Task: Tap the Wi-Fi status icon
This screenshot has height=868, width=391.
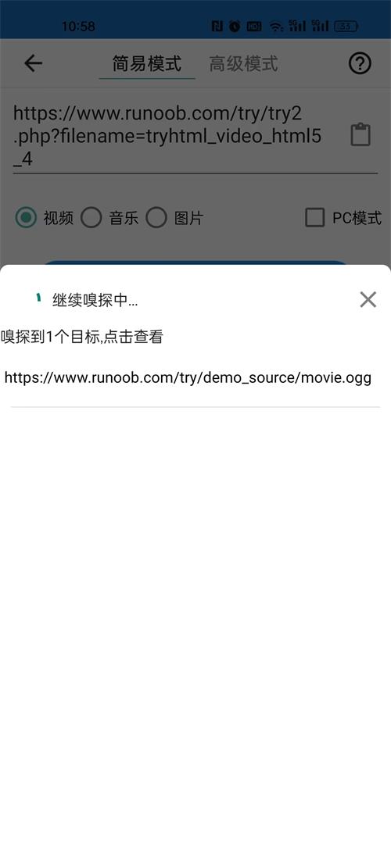Action: 276,26
